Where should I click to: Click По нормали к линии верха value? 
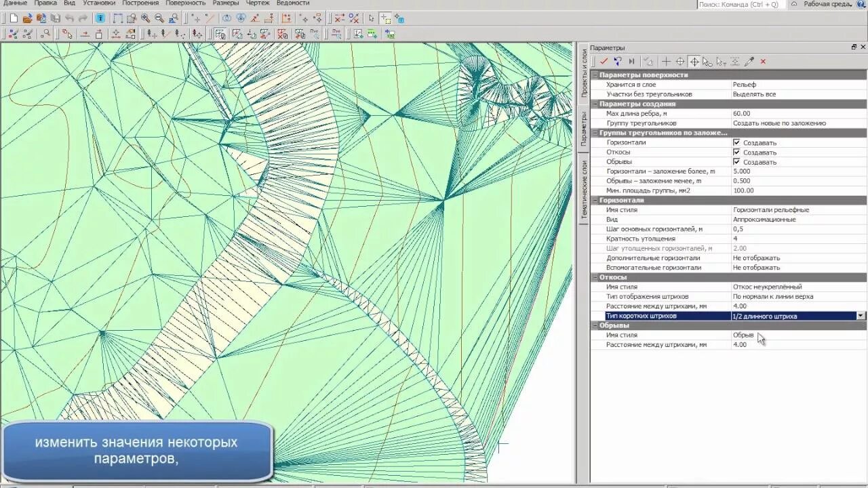tap(773, 296)
